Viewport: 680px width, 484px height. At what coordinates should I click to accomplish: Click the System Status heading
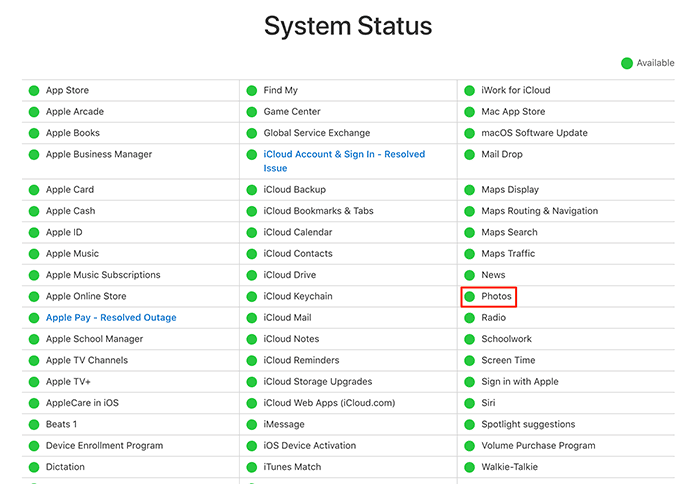coord(348,26)
